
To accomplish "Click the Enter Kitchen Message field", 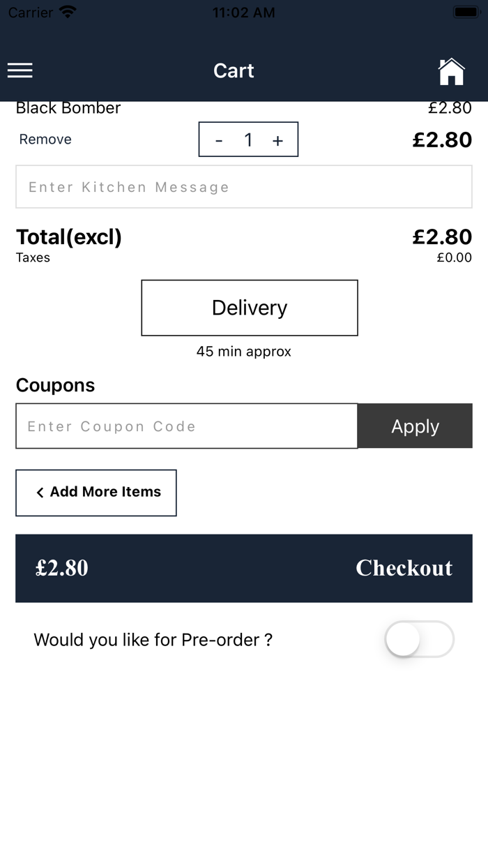I will click(244, 187).
